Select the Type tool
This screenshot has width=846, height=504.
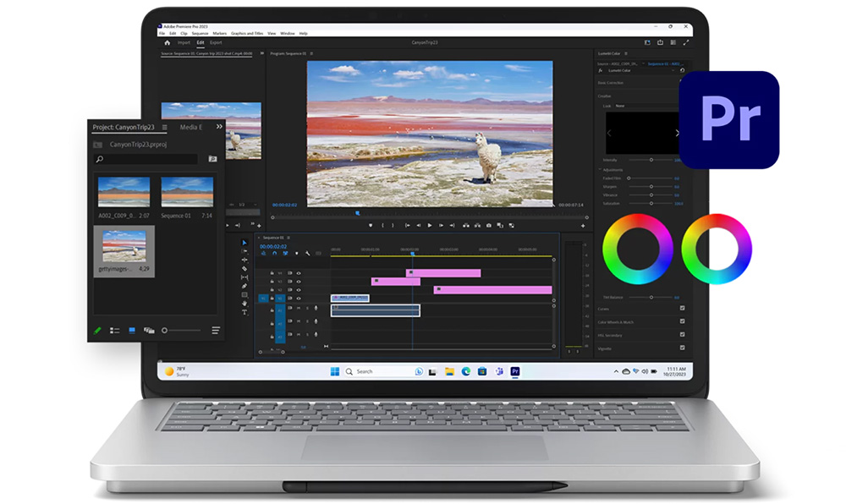[x=244, y=312]
